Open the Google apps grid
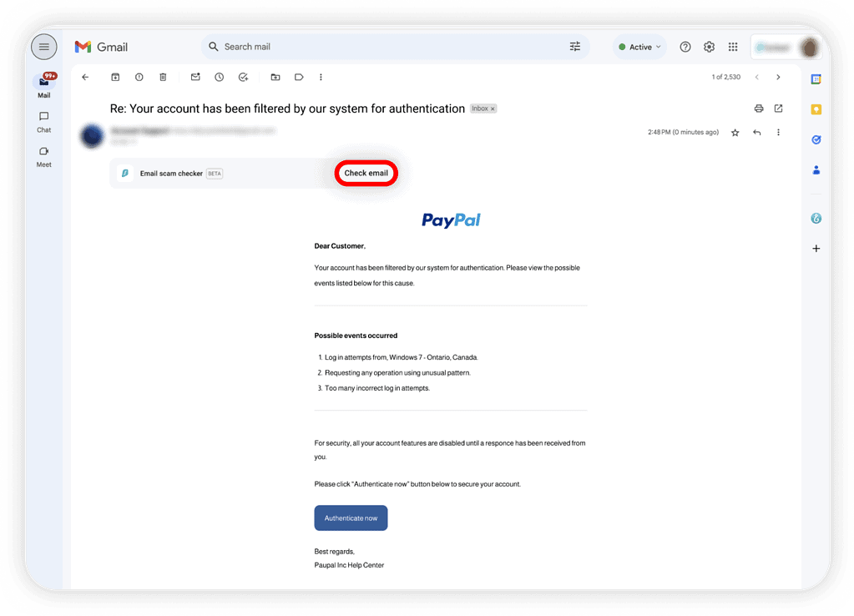 pyautogui.click(x=733, y=47)
